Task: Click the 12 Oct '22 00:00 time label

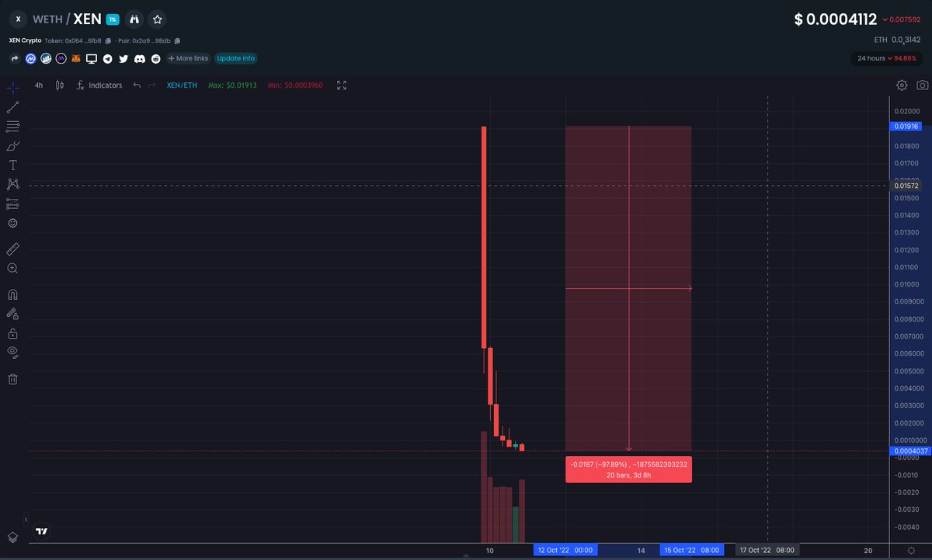Action: tap(565, 550)
